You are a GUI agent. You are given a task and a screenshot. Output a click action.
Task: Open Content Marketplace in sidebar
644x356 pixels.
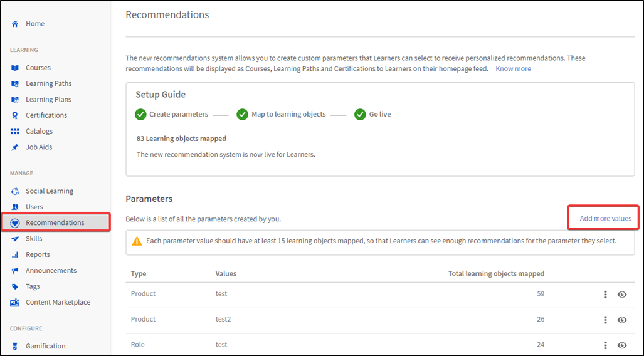point(58,302)
